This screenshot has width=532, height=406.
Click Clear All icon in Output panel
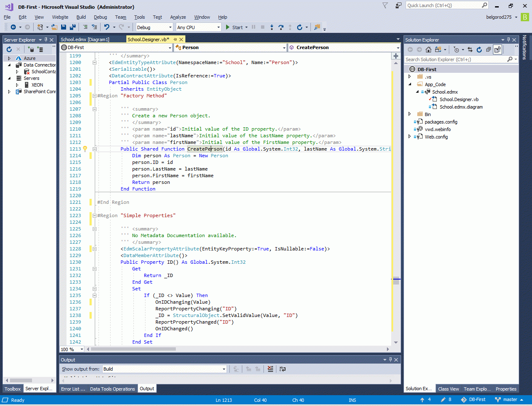point(271,369)
